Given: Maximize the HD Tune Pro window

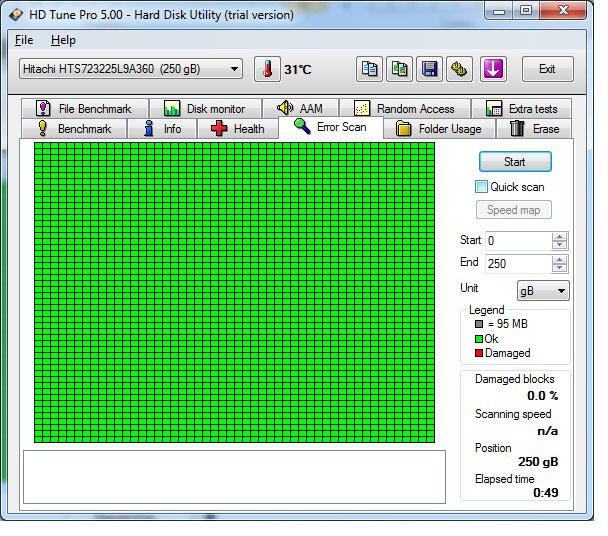Looking at the screenshot, I should pos(526,10).
